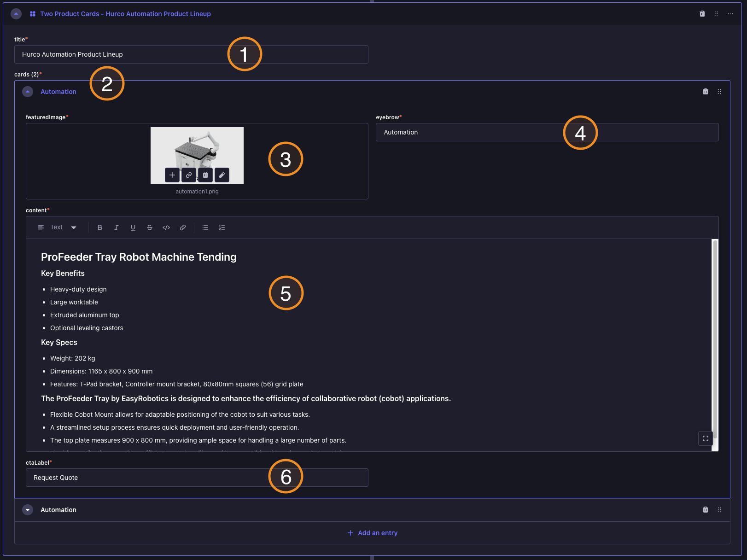
Task: Toggle italic formatting
Action: (117, 227)
